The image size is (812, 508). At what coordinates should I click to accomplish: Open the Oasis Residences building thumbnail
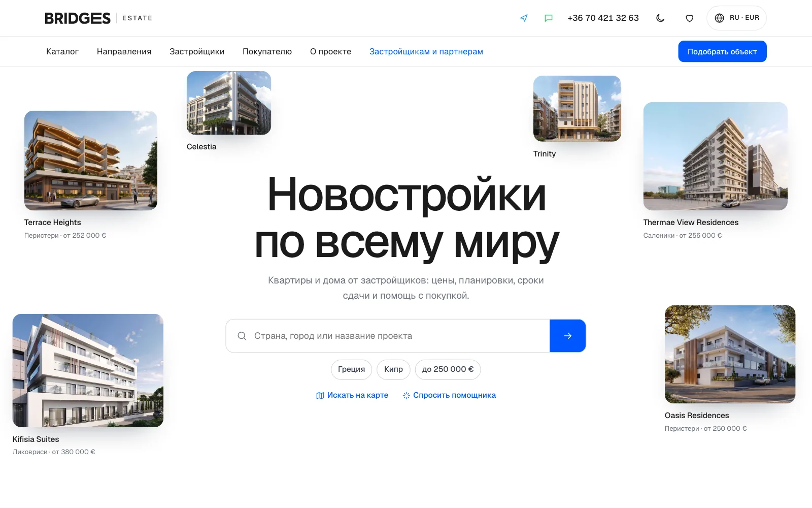point(730,354)
